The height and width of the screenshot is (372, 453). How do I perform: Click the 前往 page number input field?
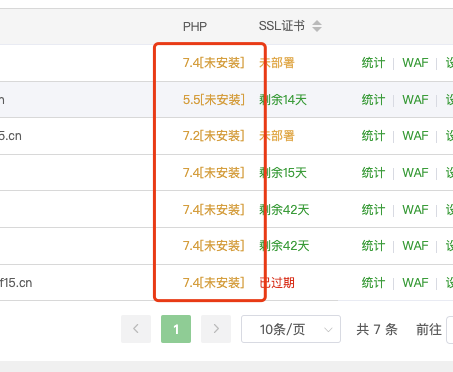click(x=450, y=330)
